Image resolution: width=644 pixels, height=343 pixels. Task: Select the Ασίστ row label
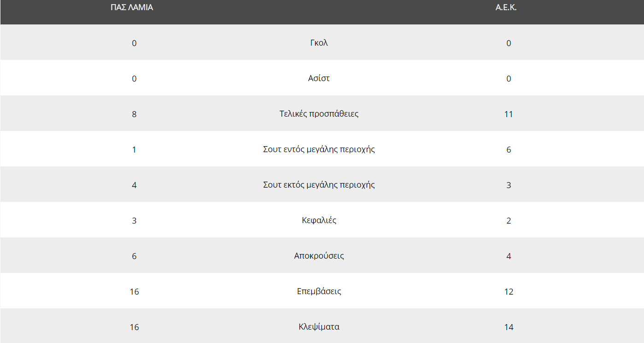coord(319,78)
